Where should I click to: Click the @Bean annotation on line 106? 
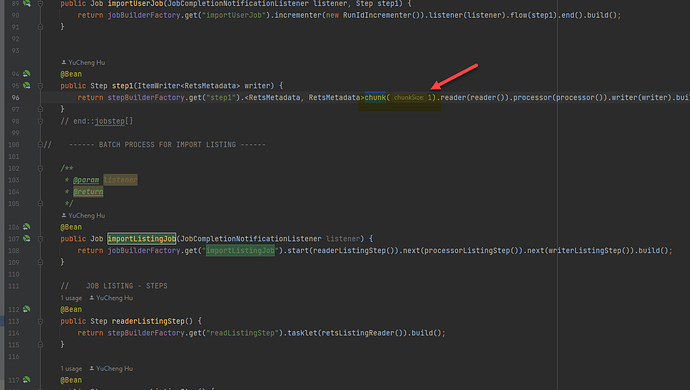[71, 227]
